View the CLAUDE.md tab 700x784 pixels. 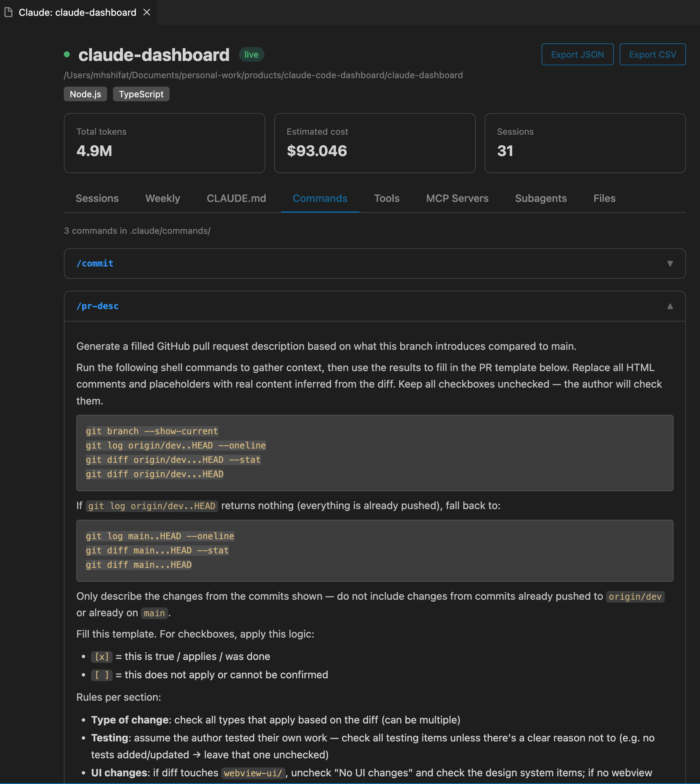236,199
